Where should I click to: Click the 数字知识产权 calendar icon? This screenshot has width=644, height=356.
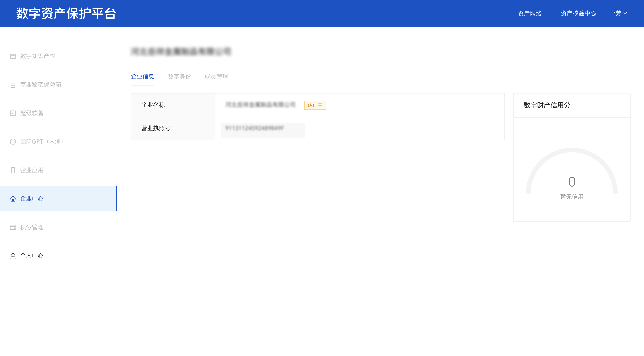click(x=13, y=56)
